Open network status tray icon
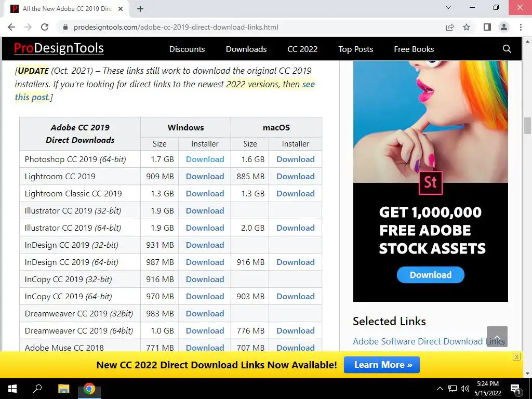532x399 pixels. click(453, 389)
